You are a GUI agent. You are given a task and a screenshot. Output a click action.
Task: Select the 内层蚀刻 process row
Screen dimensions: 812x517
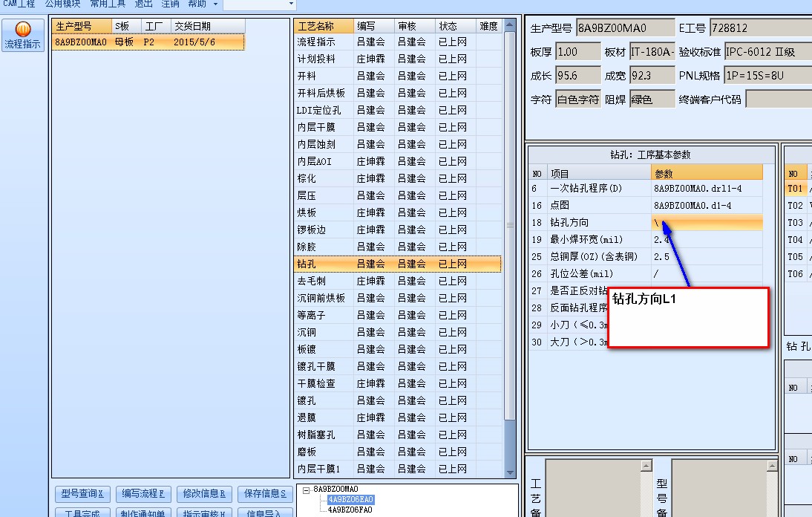click(398, 145)
